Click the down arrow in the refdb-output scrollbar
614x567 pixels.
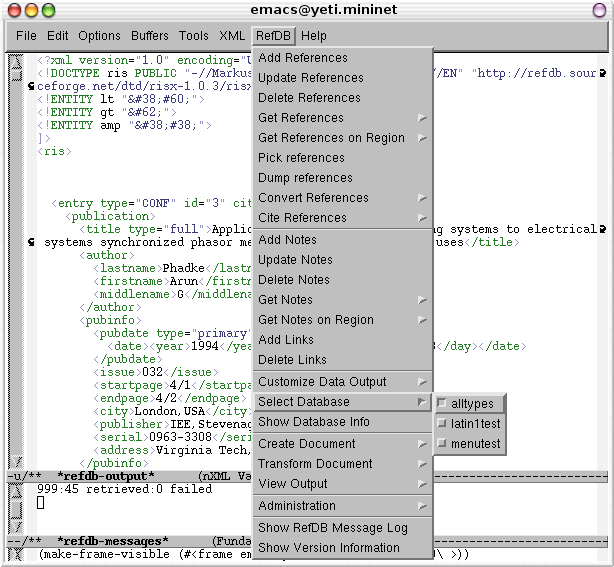(16, 526)
